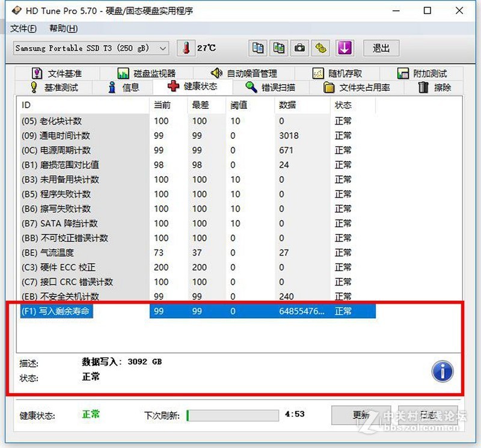481x448 pixels.
Task: Open details with the blue info icon
Action: pos(442,372)
